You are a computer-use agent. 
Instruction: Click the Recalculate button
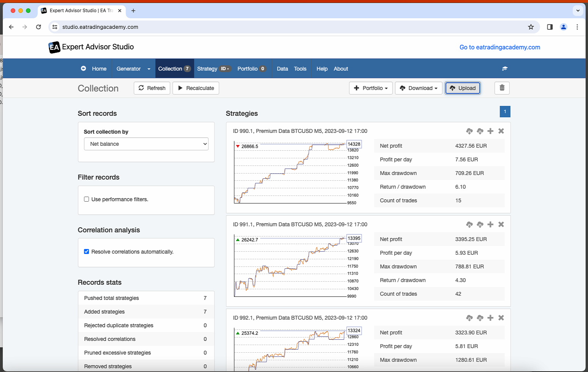coord(196,88)
